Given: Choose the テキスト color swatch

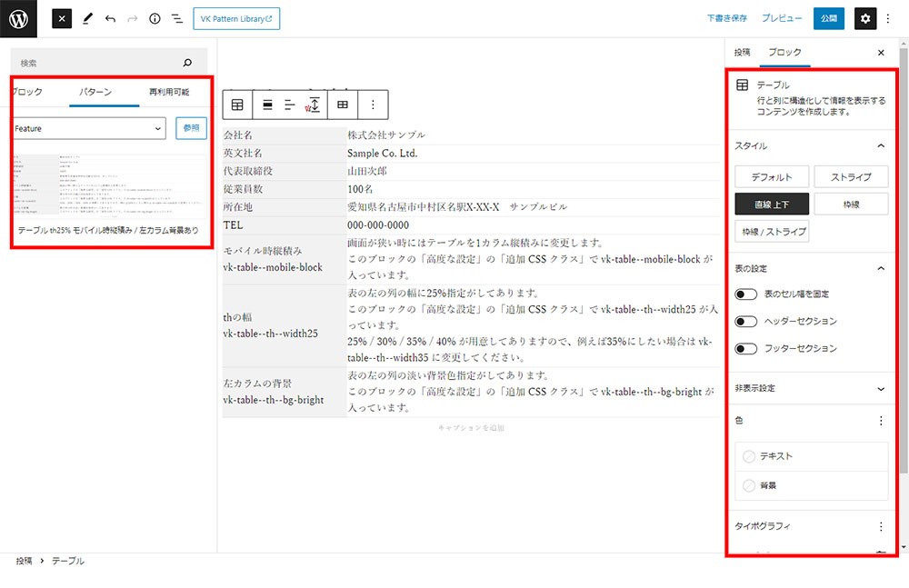Looking at the screenshot, I should [749, 456].
